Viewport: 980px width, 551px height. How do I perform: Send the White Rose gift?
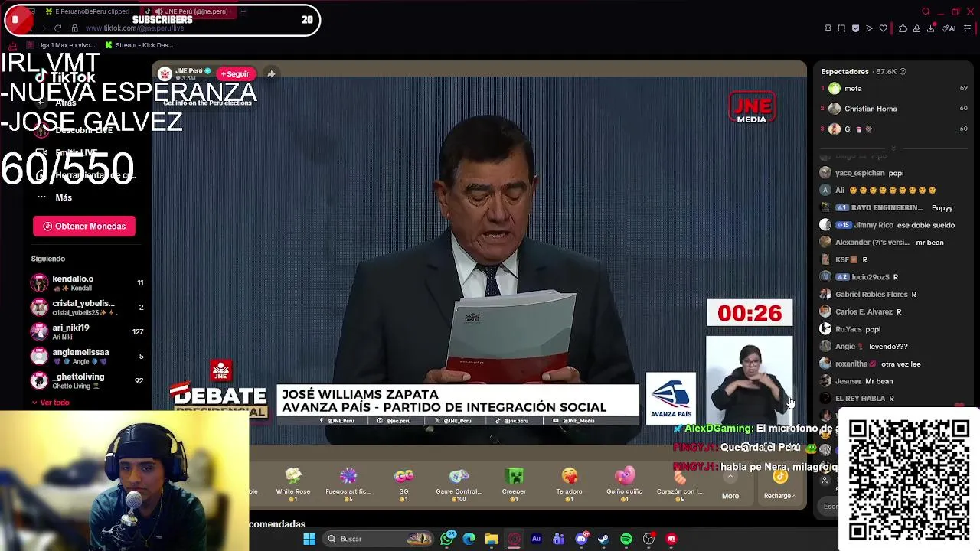click(293, 484)
